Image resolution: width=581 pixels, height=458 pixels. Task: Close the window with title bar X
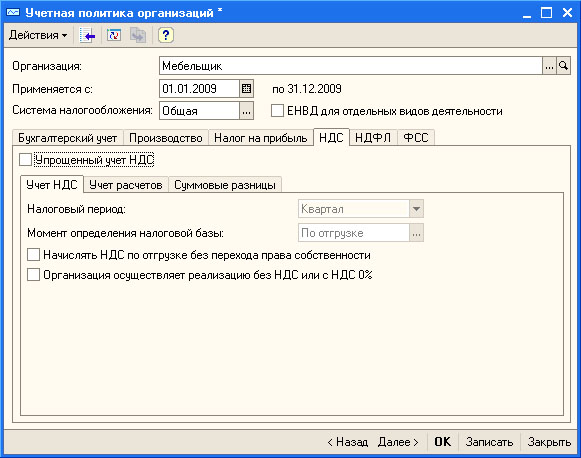(567, 13)
